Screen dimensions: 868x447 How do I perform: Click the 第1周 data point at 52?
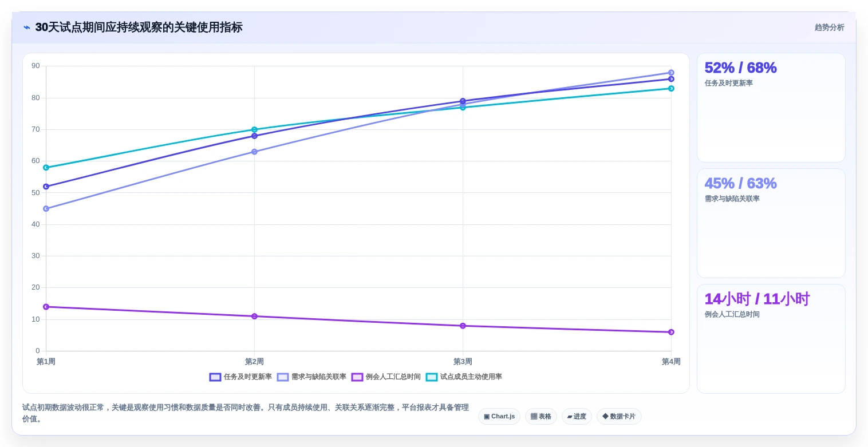(46, 187)
